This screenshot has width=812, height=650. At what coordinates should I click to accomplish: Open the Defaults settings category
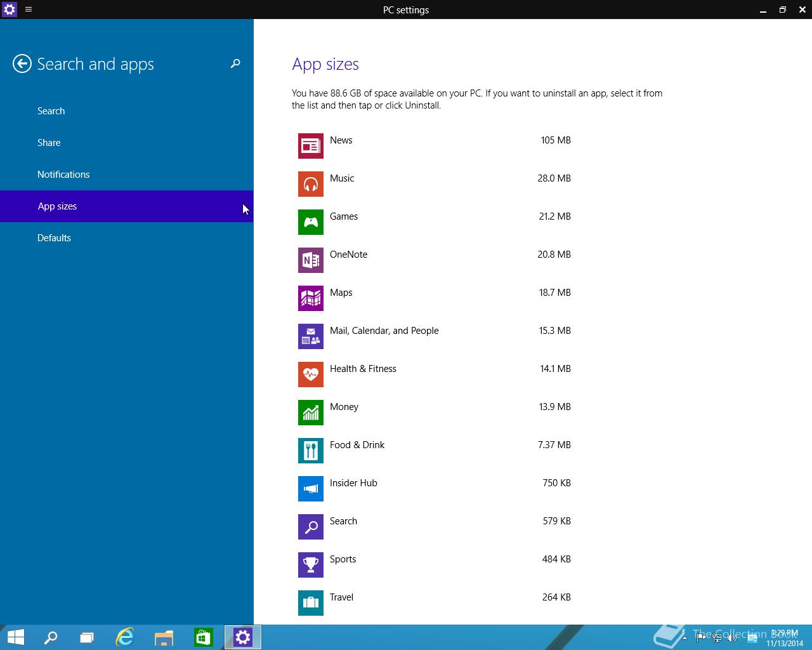point(127,238)
